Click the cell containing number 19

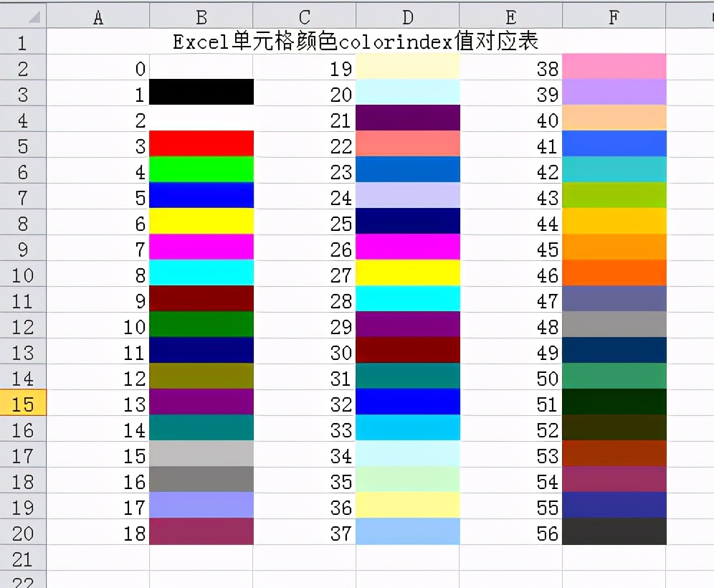304,67
